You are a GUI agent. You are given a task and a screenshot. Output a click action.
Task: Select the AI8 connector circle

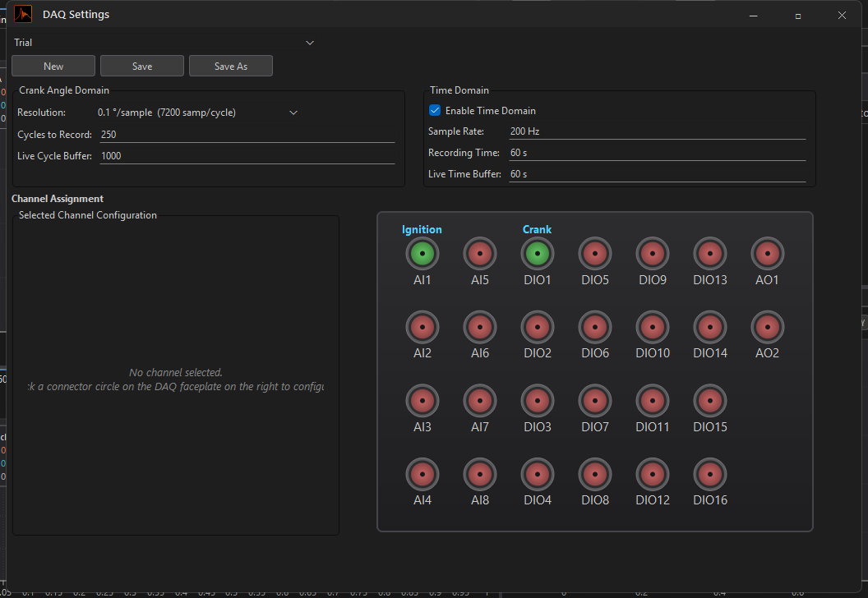click(x=480, y=474)
